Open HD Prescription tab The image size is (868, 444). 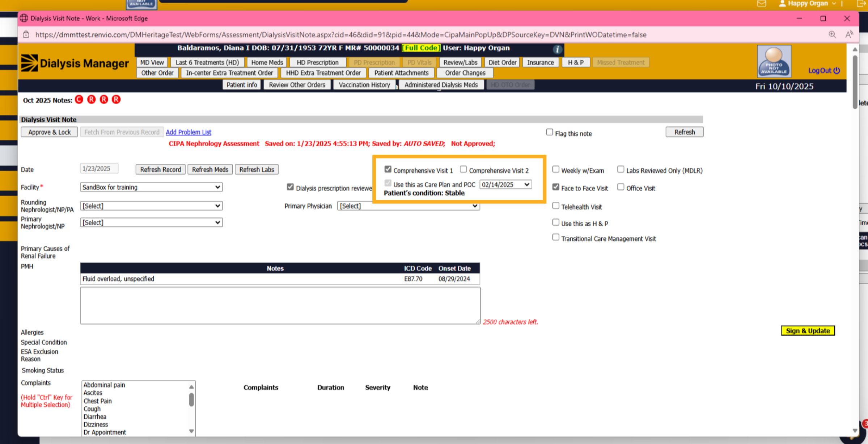[318, 62]
